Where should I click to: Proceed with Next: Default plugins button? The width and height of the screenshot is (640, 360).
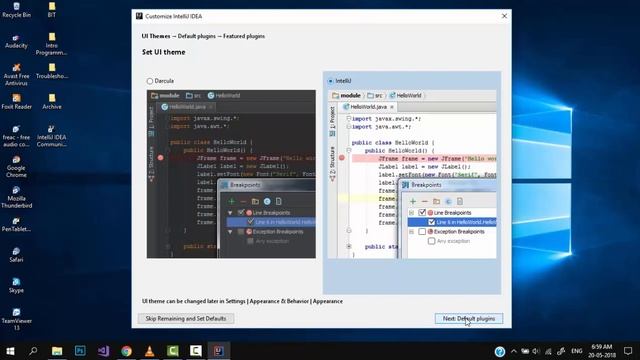pyautogui.click(x=469, y=318)
